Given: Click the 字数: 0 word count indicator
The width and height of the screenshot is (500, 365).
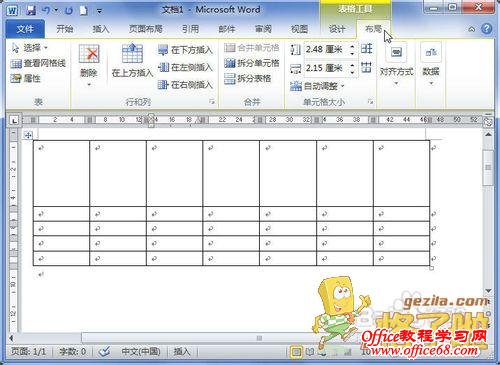Looking at the screenshot, I should pyautogui.click(x=72, y=352).
